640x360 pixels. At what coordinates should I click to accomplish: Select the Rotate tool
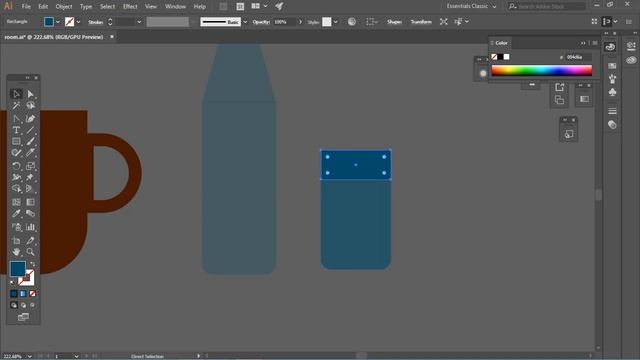tap(16, 166)
